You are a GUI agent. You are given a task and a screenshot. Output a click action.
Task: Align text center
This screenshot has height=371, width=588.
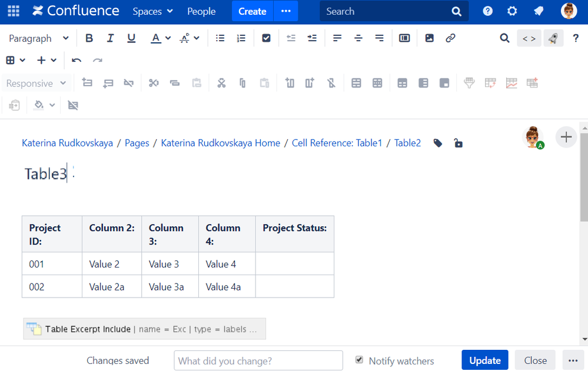358,38
